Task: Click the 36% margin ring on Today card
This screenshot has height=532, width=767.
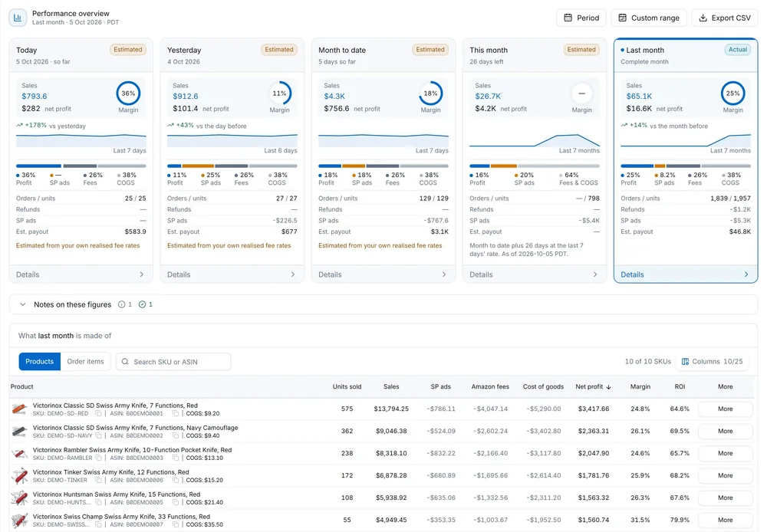Action: [128, 94]
